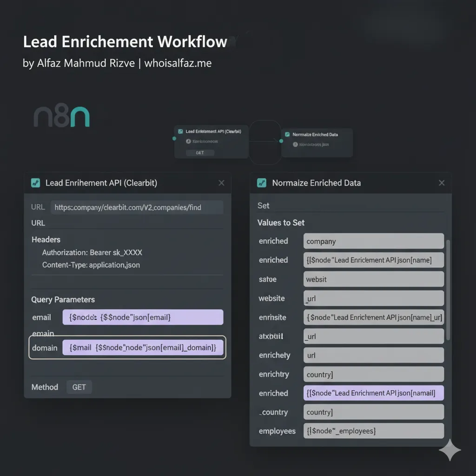Click the clearbit URL input field
The width and height of the screenshot is (476, 476).
tap(138, 207)
